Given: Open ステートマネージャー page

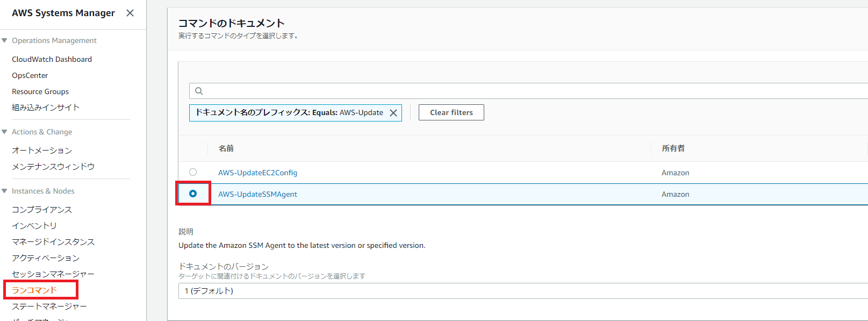Looking at the screenshot, I should click(49, 306).
